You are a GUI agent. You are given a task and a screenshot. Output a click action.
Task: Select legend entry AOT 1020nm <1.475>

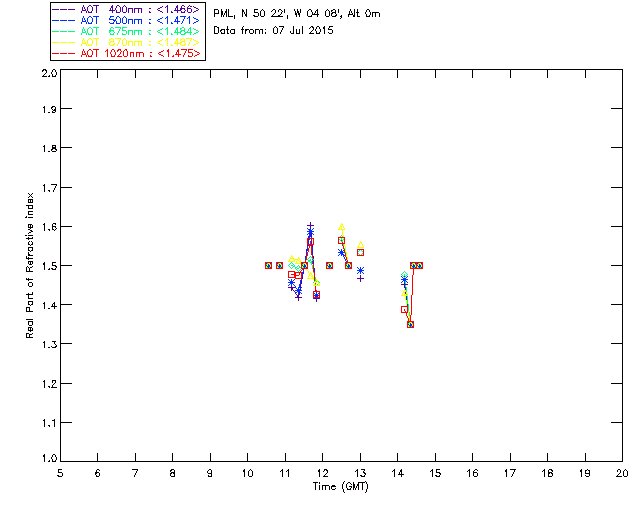point(126,53)
